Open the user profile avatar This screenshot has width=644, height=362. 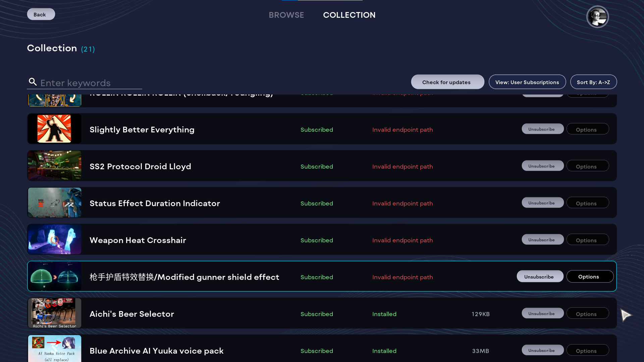597,17
